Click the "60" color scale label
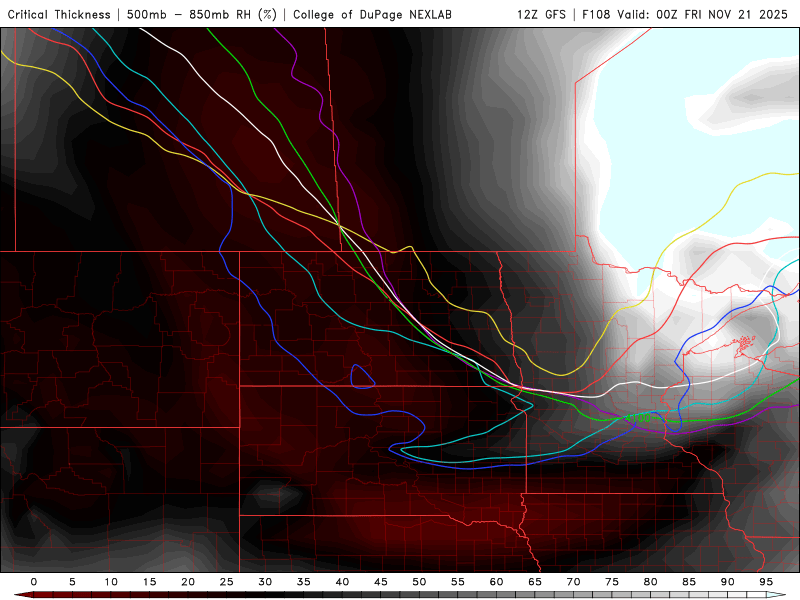 [x=496, y=582]
